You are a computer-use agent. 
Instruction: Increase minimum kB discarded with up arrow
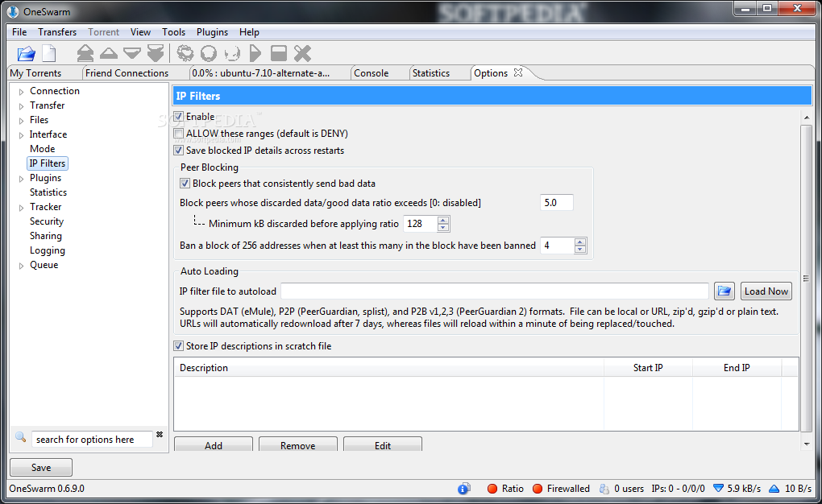coord(443,220)
